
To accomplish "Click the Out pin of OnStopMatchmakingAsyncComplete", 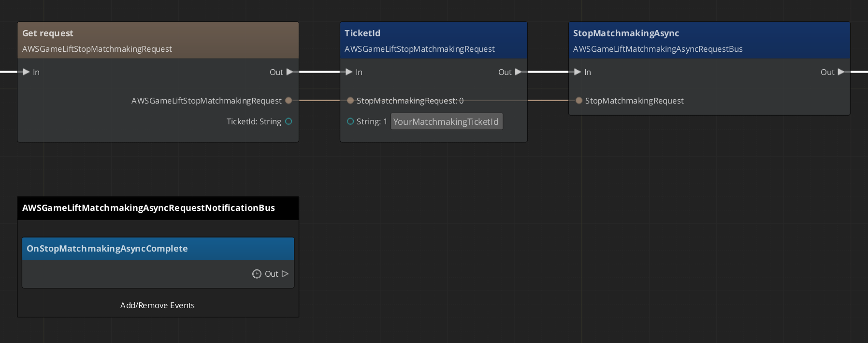I will coord(285,274).
